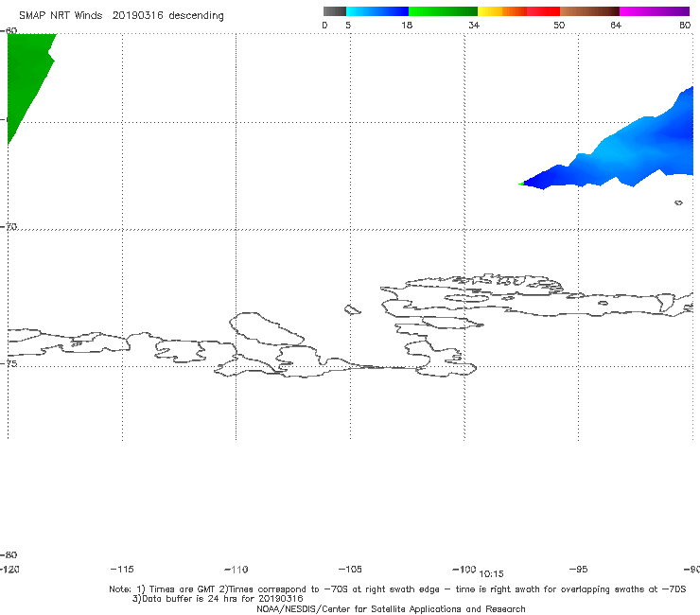This screenshot has height=615, width=700.
Task: Click the swath time label '10:15'
Action: pyautogui.click(x=491, y=574)
